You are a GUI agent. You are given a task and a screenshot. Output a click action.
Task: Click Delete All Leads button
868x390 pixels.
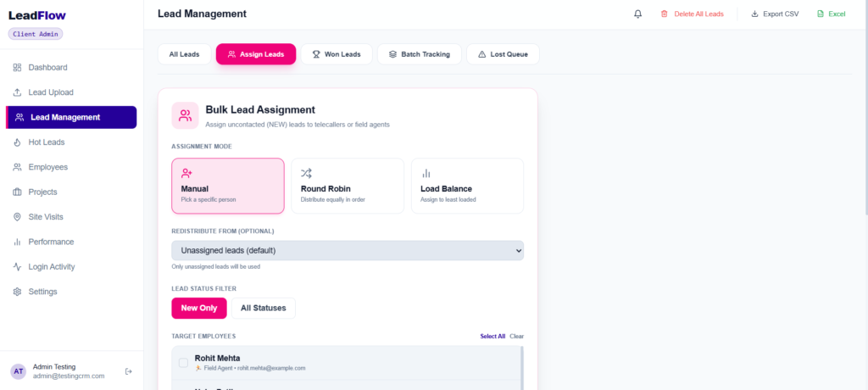692,14
